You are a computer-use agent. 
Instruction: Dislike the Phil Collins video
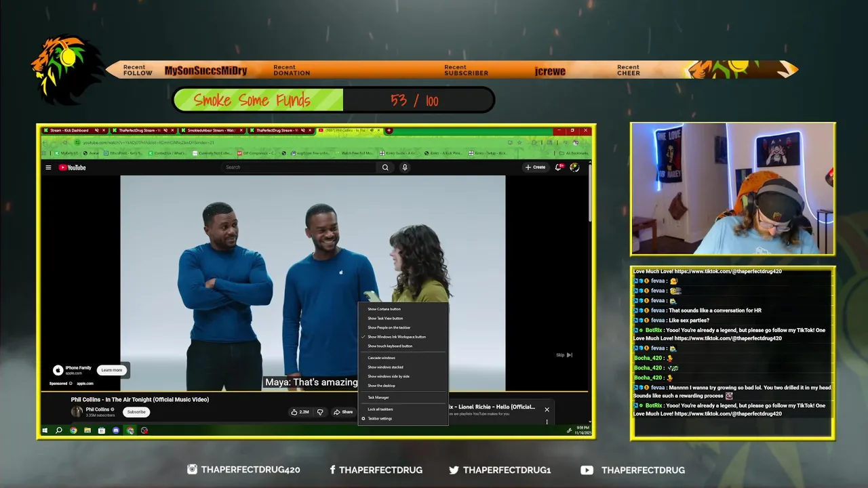pyautogui.click(x=320, y=411)
